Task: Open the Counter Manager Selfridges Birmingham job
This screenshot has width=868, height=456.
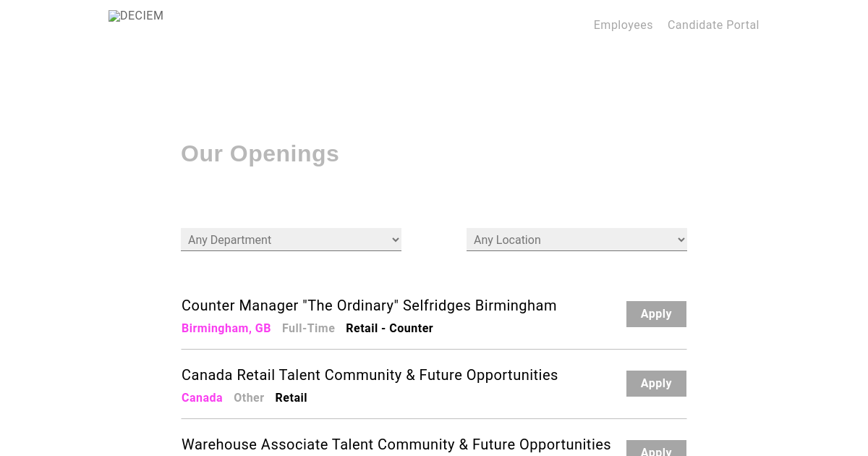Action: point(369,305)
